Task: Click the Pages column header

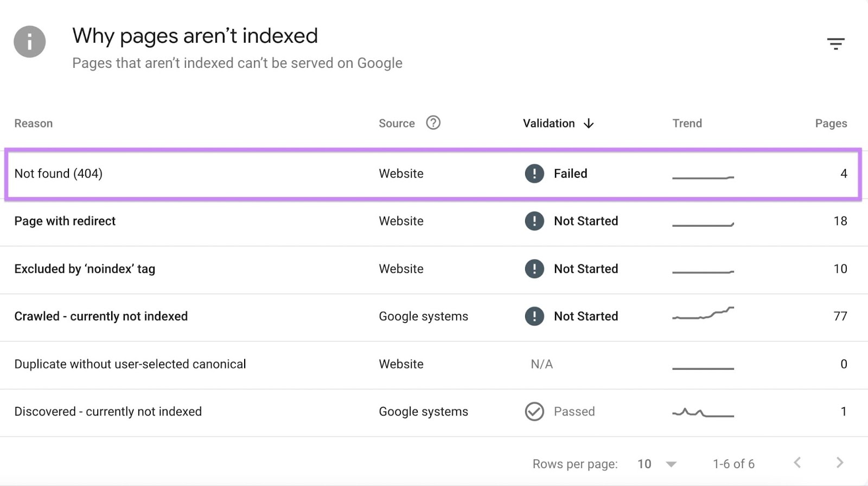Action: [x=831, y=124]
